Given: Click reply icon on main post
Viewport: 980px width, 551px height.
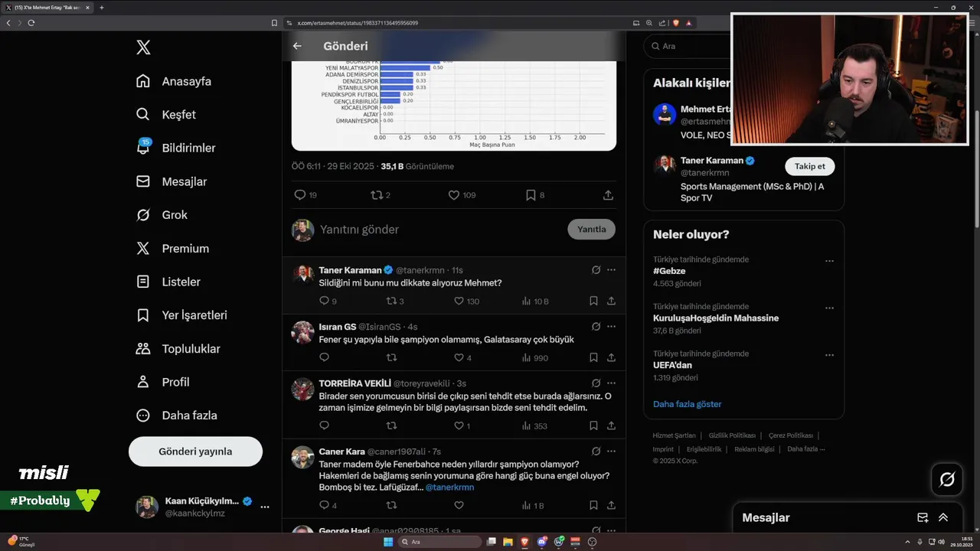Looking at the screenshot, I should coord(300,195).
